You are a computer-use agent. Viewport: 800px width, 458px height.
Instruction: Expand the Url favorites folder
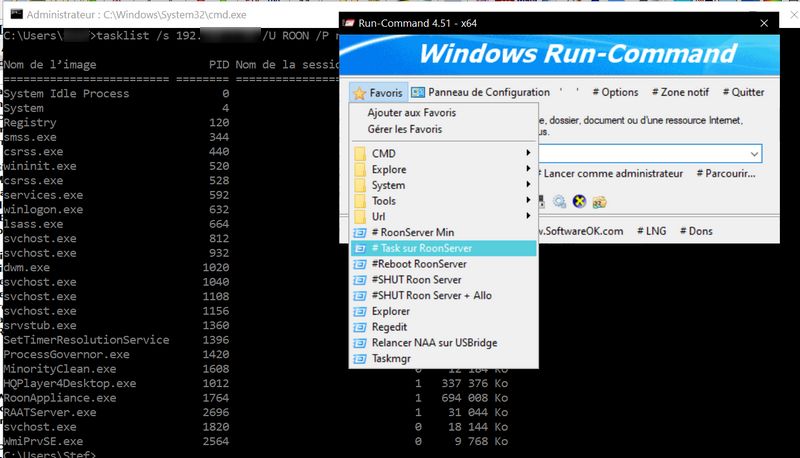click(x=444, y=217)
